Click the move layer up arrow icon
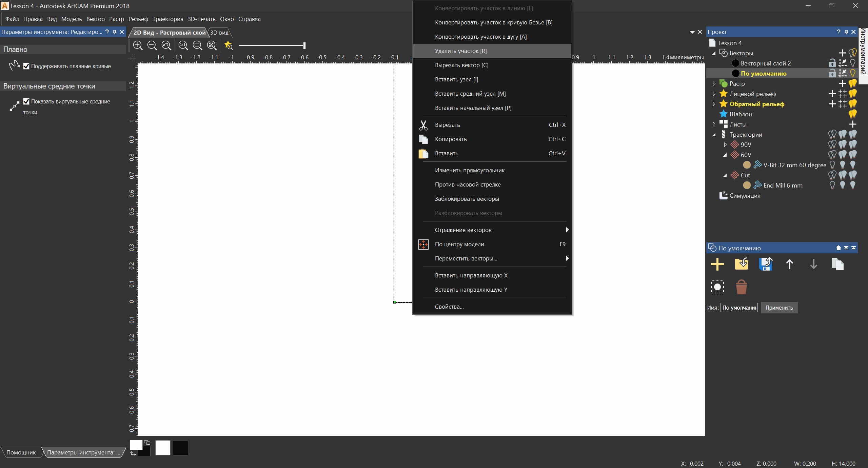 pyautogui.click(x=789, y=264)
